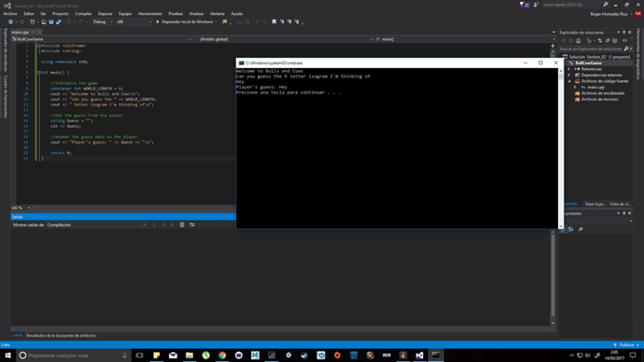Screen dimensions: 644x362
Task: Open the x86 platform dropdown
Action: 133,21
